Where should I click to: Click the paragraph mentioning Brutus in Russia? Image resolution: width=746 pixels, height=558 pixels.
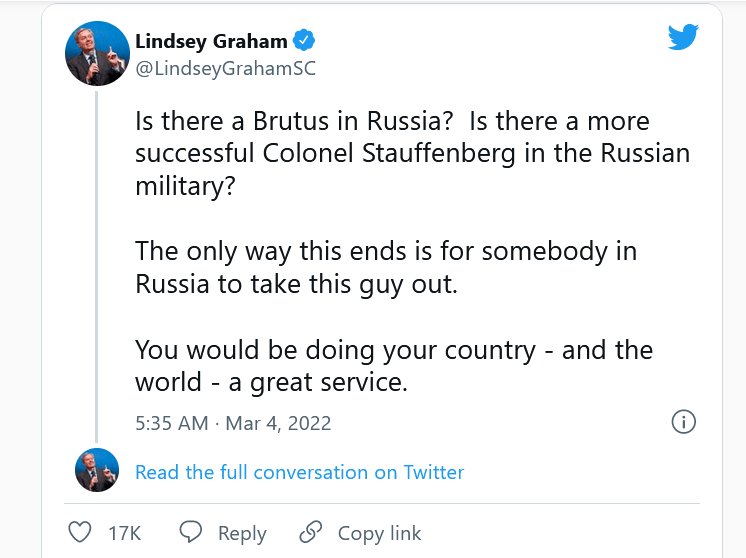[x=412, y=154]
